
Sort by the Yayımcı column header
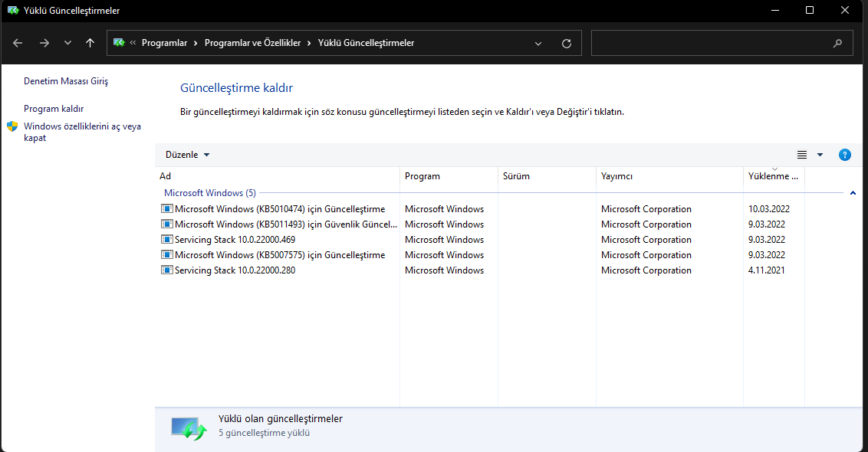616,176
